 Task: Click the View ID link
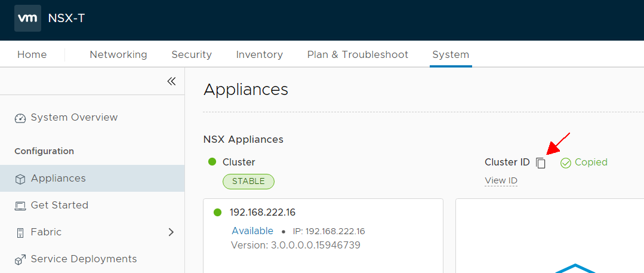pyautogui.click(x=501, y=180)
